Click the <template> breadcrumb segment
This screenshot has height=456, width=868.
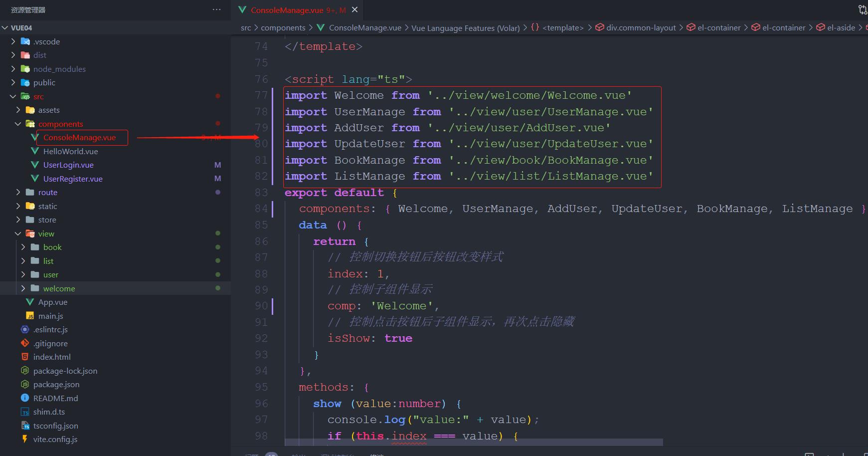pyautogui.click(x=563, y=28)
